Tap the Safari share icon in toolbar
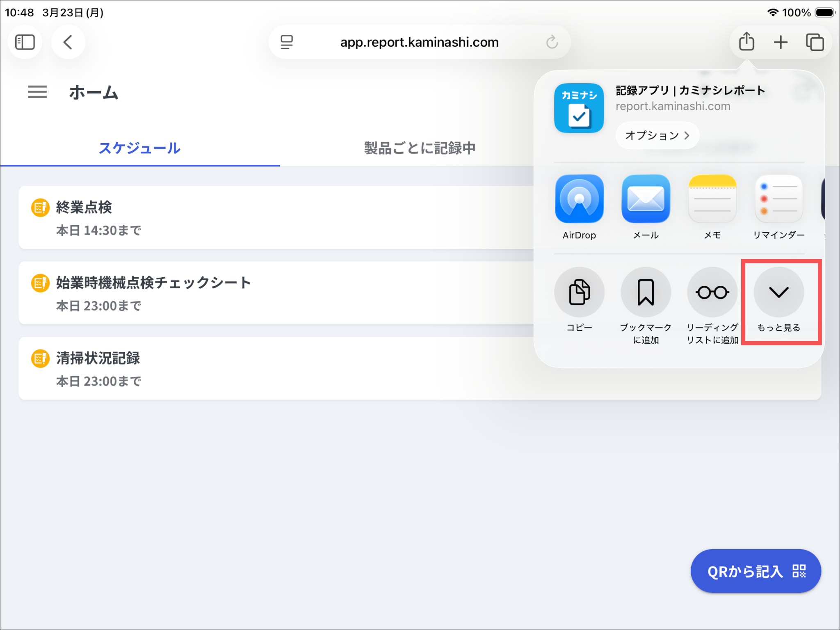Image resolution: width=840 pixels, height=630 pixels. 746,42
